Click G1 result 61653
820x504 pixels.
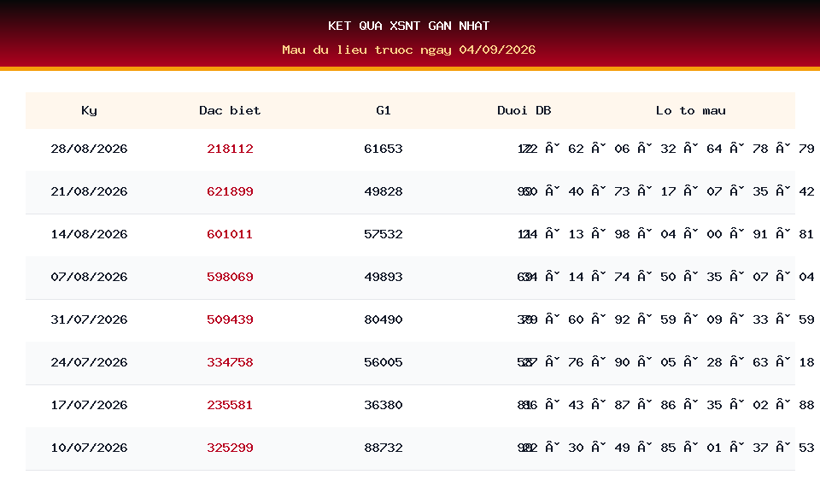point(384,149)
